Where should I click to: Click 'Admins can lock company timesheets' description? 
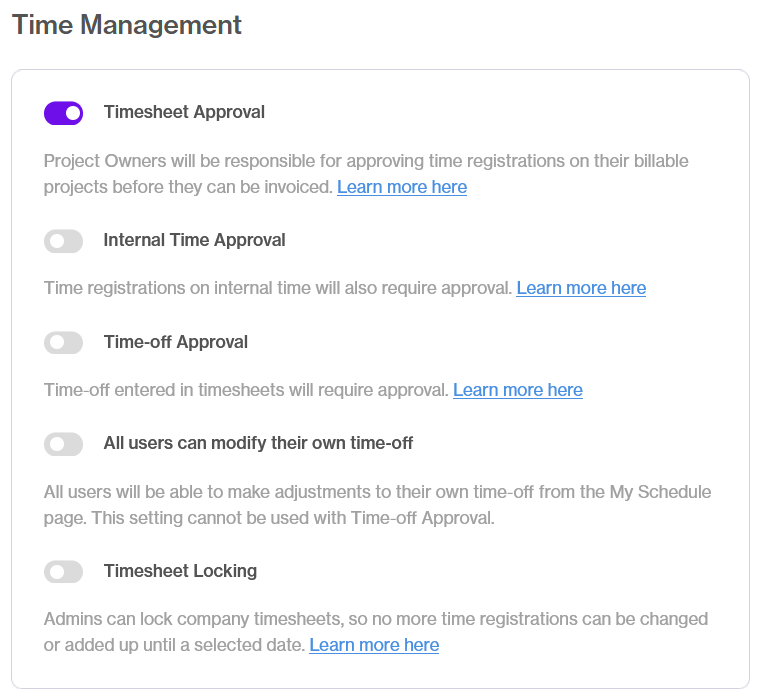[376, 632]
